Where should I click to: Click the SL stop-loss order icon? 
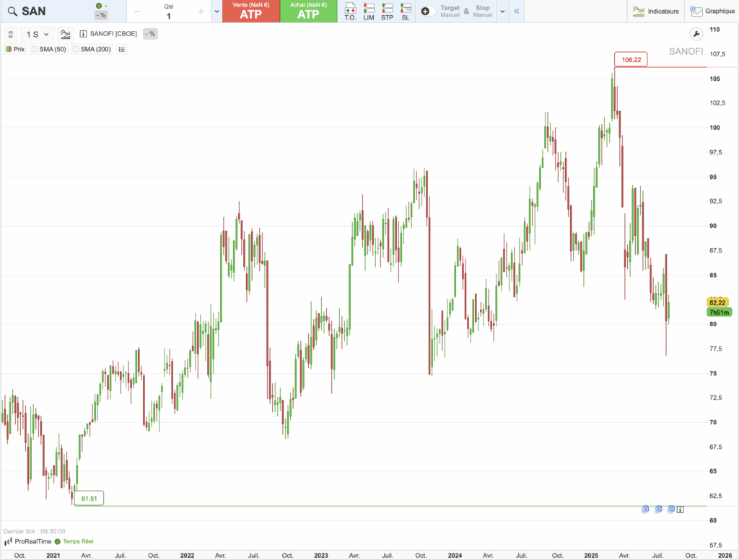coord(405,12)
